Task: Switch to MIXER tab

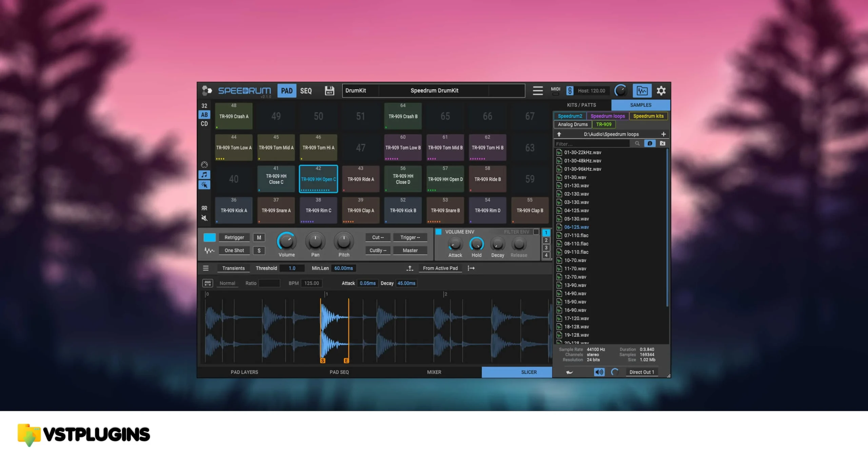Action: (x=434, y=372)
